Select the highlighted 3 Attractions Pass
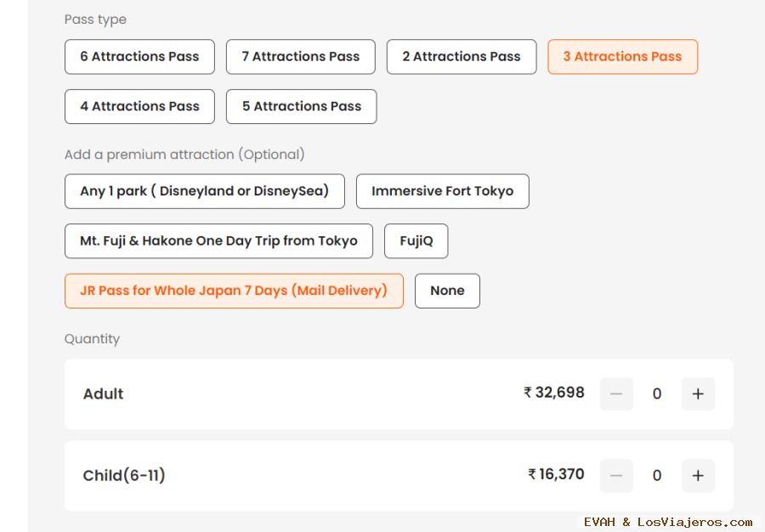Screen dimensions: 765x532 [x=622, y=57]
